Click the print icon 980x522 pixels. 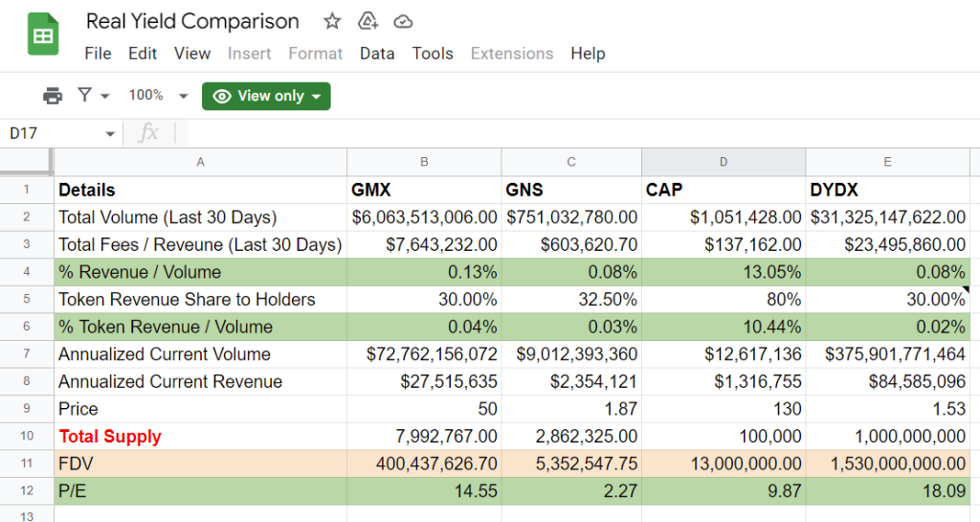point(53,96)
